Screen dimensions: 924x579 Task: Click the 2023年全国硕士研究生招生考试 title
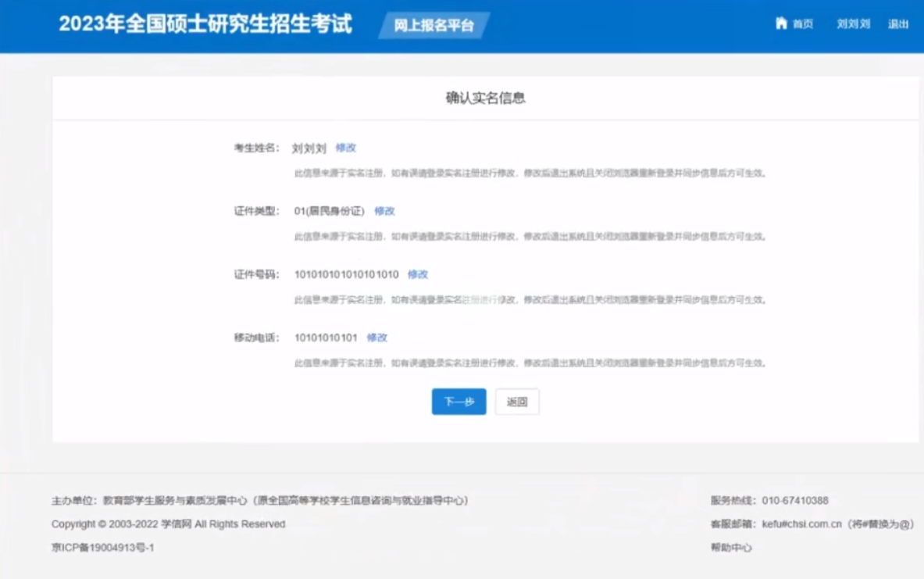coord(205,25)
